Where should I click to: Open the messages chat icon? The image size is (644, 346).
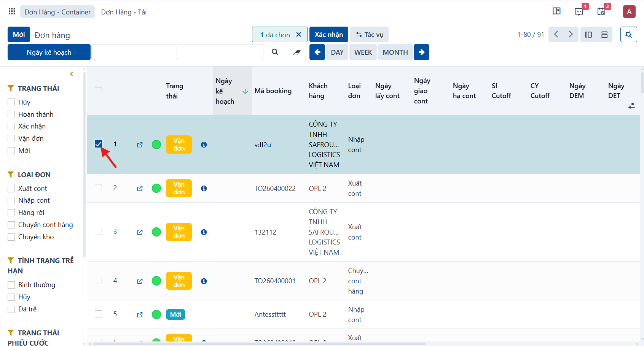click(579, 12)
